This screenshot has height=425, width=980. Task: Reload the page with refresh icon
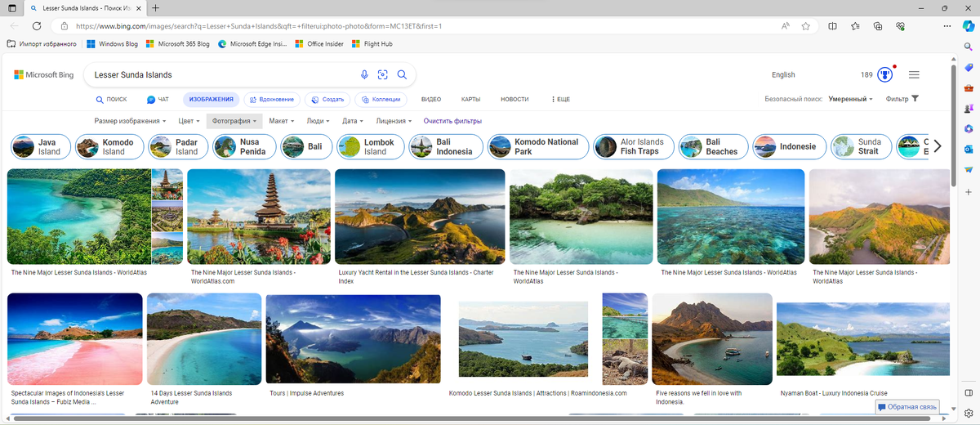(x=37, y=26)
